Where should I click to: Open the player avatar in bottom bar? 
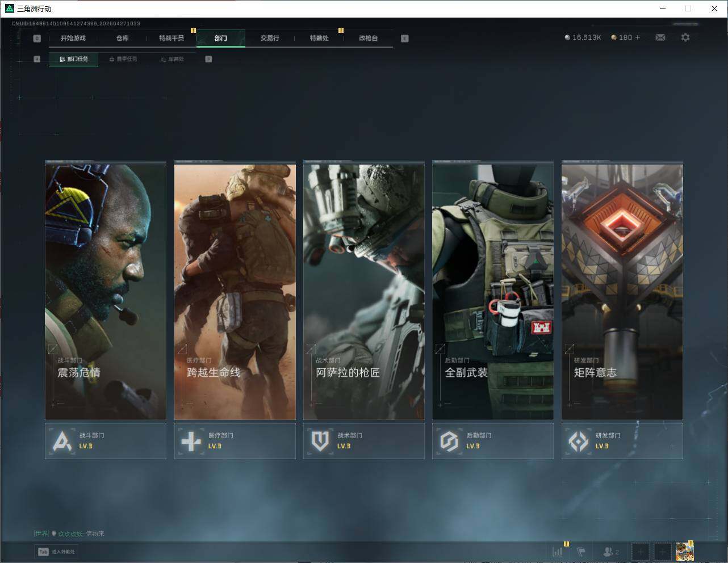point(684,552)
